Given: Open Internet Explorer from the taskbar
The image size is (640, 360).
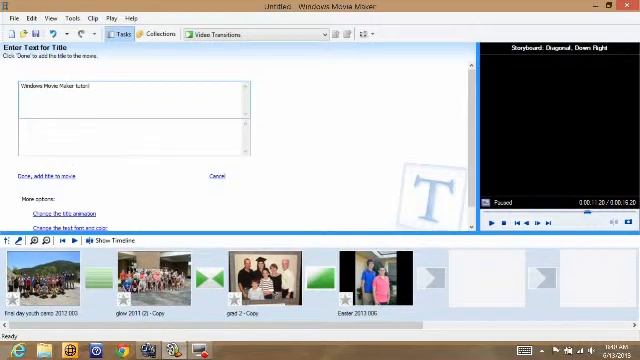Looking at the screenshot, I should (18, 351).
